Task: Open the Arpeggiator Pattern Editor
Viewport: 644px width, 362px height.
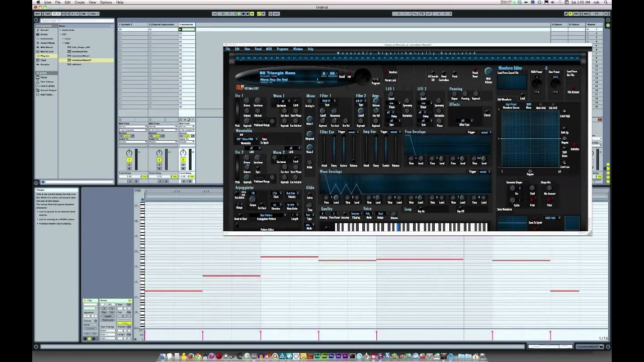Action: click(267, 230)
